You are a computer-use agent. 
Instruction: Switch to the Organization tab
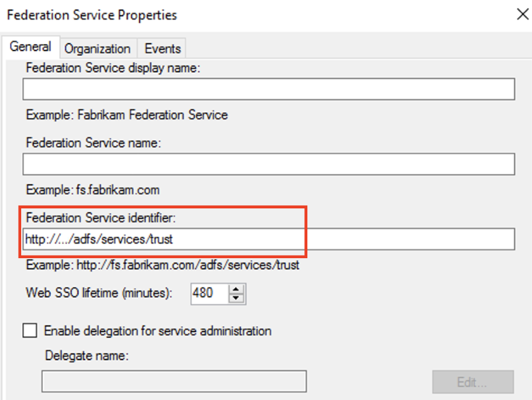tap(98, 49)
